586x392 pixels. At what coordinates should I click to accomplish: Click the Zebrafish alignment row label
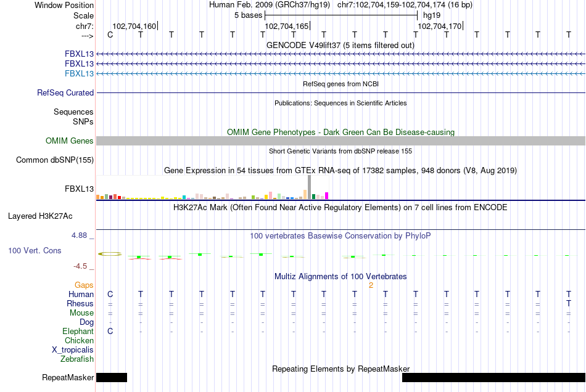tap(77, 359)
